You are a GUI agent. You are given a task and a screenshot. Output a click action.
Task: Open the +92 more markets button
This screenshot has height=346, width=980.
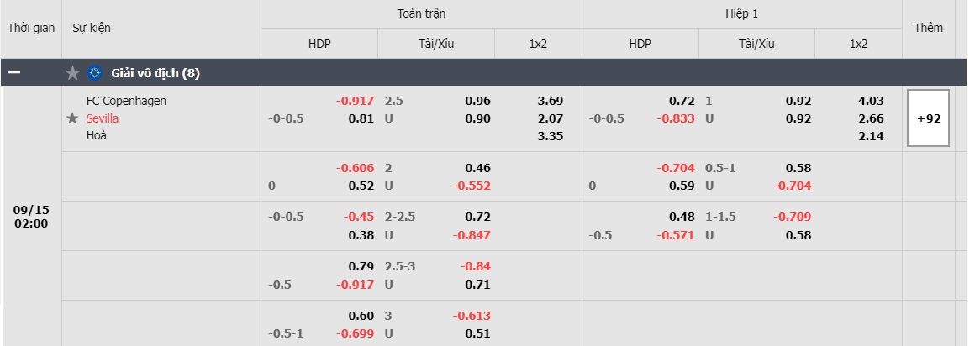pyautogui.click(x=928, y=118)
